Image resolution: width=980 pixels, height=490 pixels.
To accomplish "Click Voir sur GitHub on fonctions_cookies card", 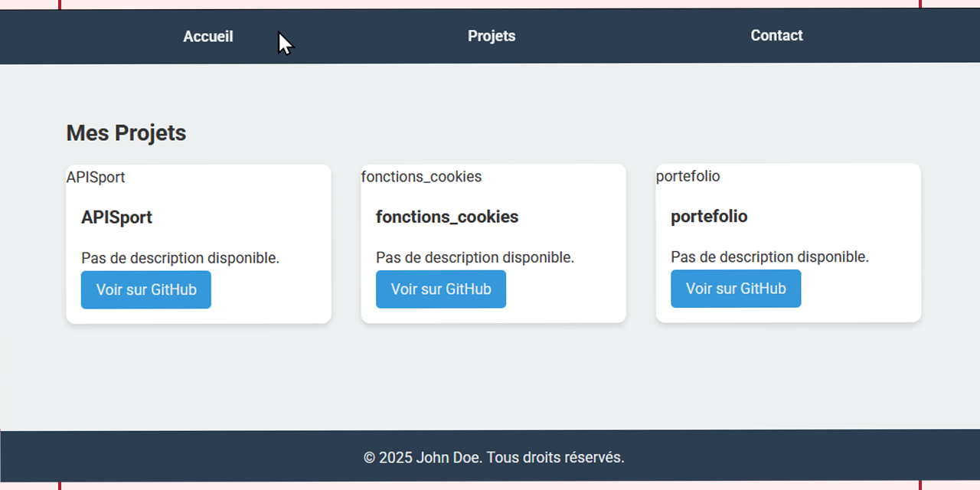I will pos(440,289).
